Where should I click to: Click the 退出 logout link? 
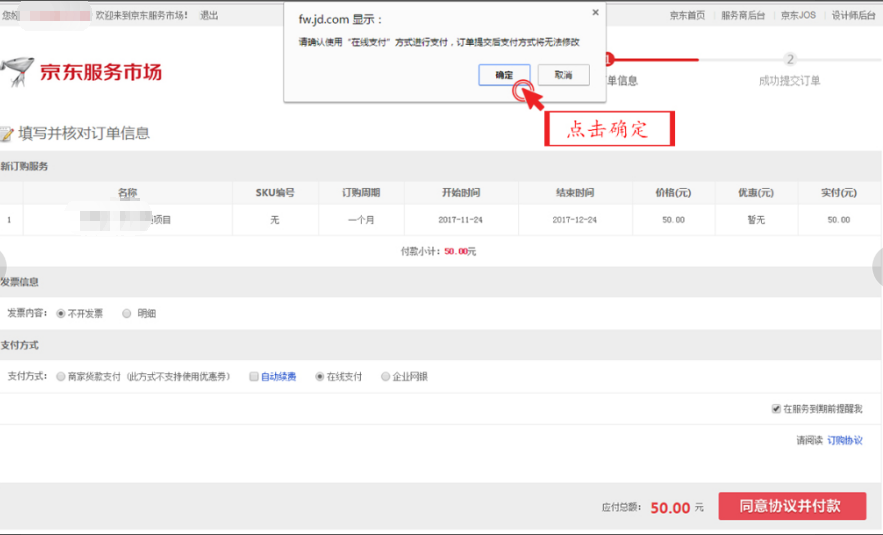tap(209, 15)
